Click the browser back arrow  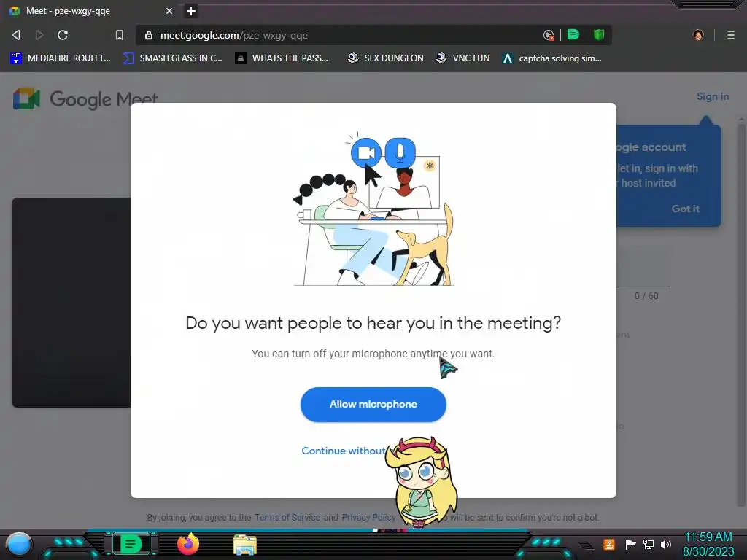tap(16, 35)
